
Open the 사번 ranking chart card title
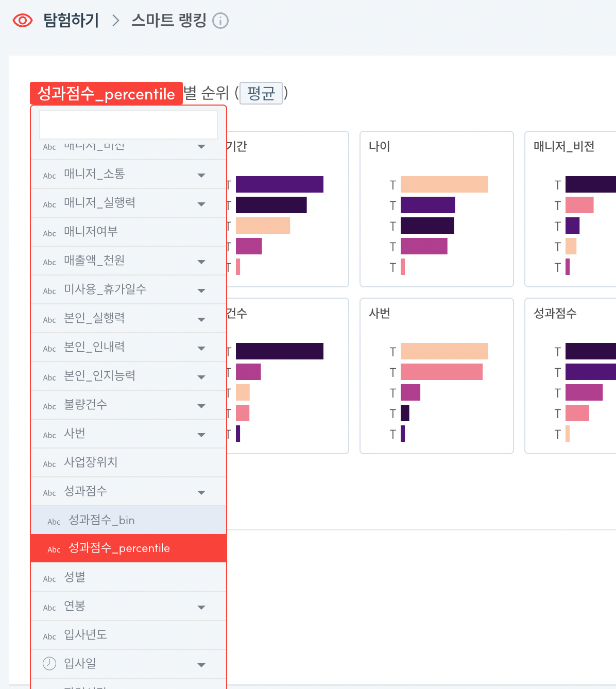click(380, 313)
